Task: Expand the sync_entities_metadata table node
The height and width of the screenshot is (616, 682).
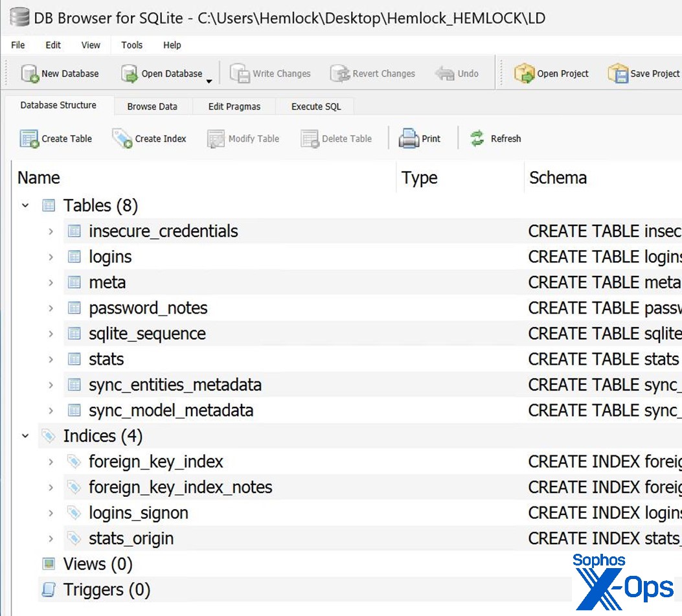Action: (51, 385)
